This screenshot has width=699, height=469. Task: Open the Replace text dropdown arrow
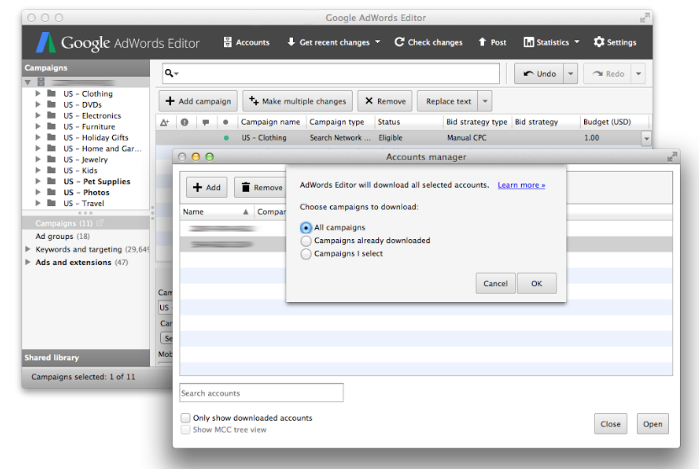(x=485, y=101)
